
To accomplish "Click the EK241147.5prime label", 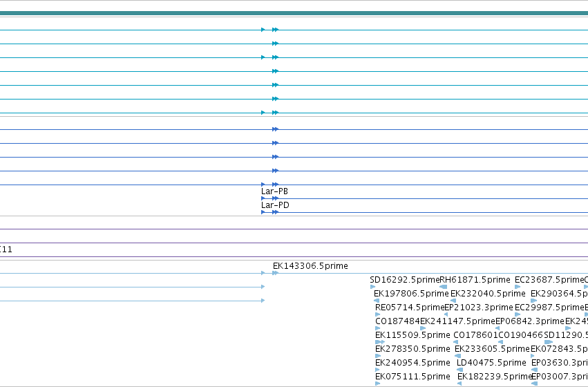I will coord(457,321).
